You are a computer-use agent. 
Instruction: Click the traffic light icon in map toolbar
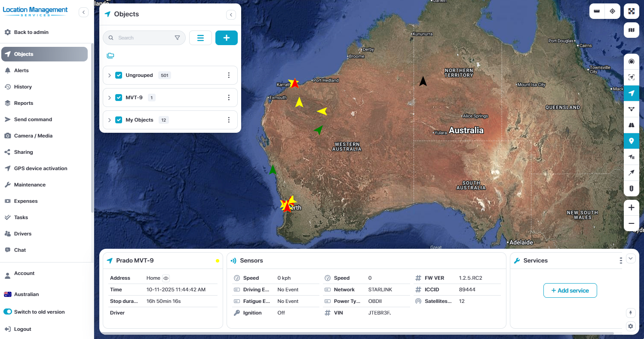tap(631, 189)
